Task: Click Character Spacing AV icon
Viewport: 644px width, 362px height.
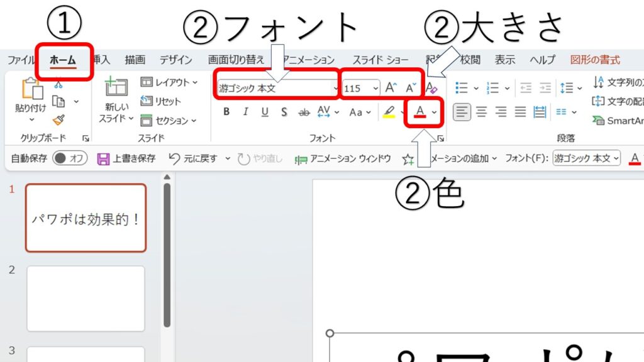Action: pos(324,112)
